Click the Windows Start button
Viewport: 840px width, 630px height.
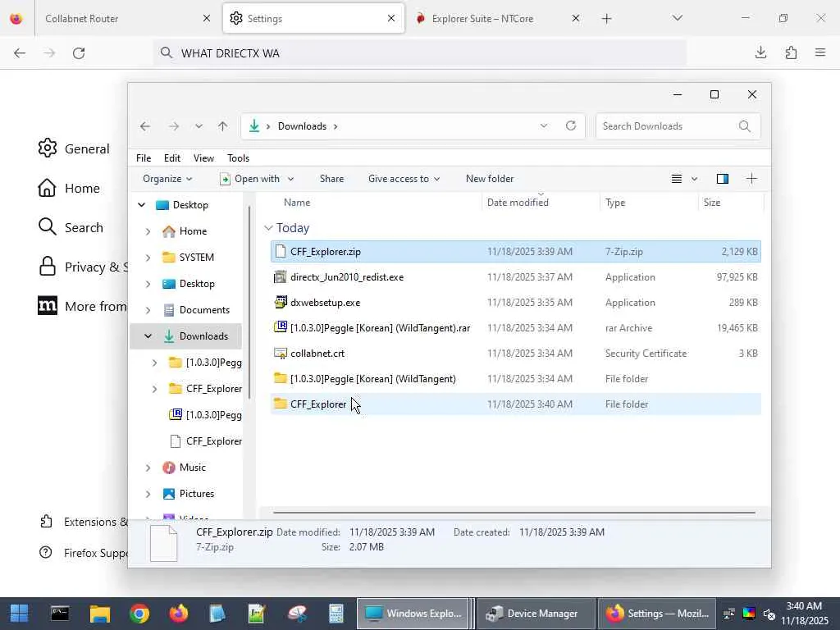(x=20, y=614)
